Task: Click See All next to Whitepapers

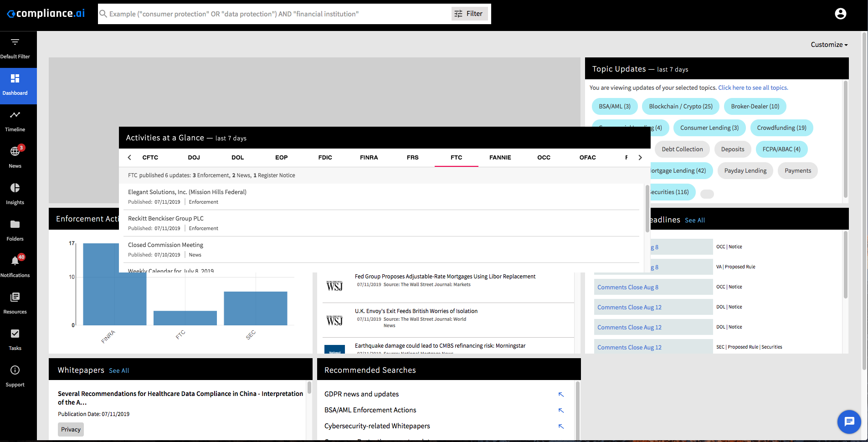Action: 119,370
